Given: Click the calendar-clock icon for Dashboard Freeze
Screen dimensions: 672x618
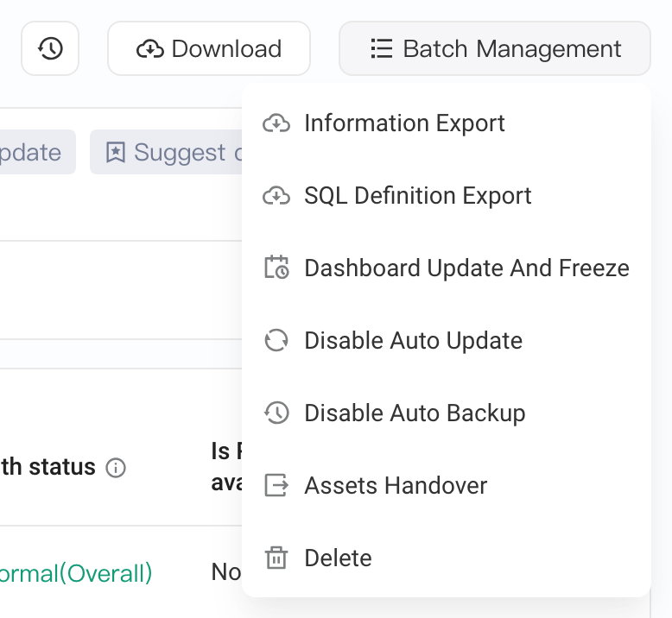Looking at the screenshot, I should (x=277, y=268).
